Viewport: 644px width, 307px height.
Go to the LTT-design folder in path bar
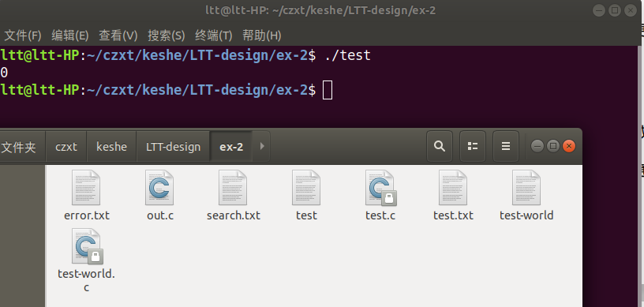point(173,147)
